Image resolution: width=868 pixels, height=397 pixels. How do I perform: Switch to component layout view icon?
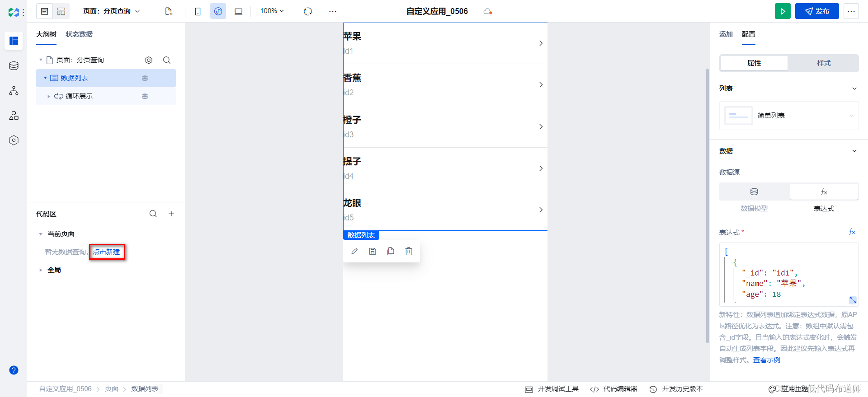click(x=61, y=11)
